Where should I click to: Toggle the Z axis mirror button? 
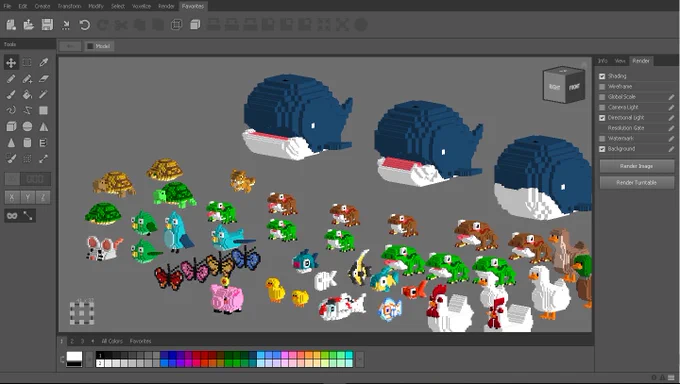click(43, 197)
